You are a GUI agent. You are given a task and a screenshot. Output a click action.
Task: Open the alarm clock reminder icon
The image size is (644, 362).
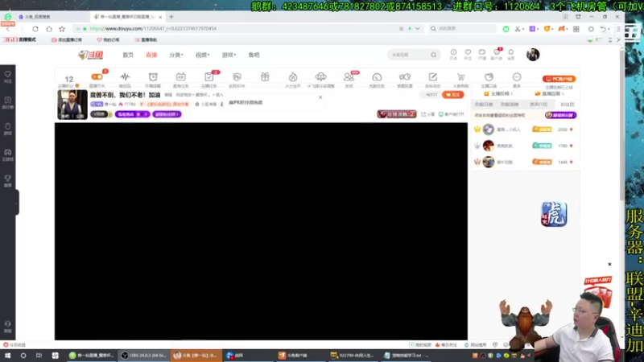[153, 79]
